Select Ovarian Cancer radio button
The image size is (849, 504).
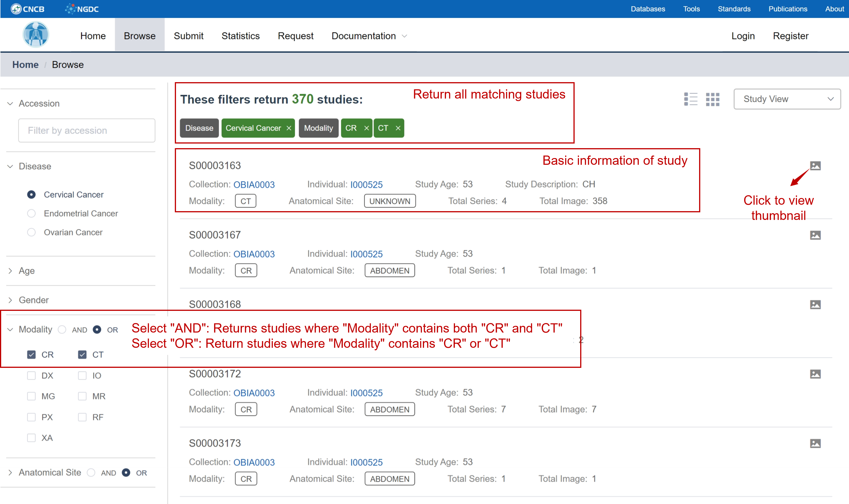pos(31,232)
